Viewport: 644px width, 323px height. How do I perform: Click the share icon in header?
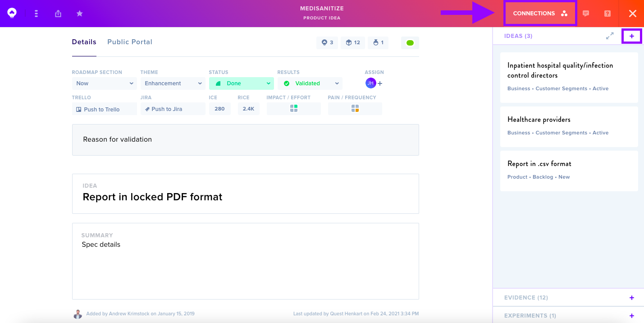[58, 14]
